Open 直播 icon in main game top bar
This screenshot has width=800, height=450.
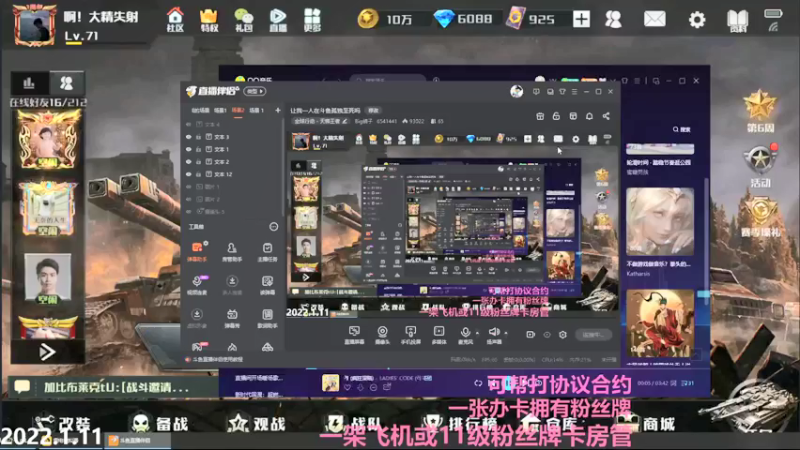(x=278, y=20)
